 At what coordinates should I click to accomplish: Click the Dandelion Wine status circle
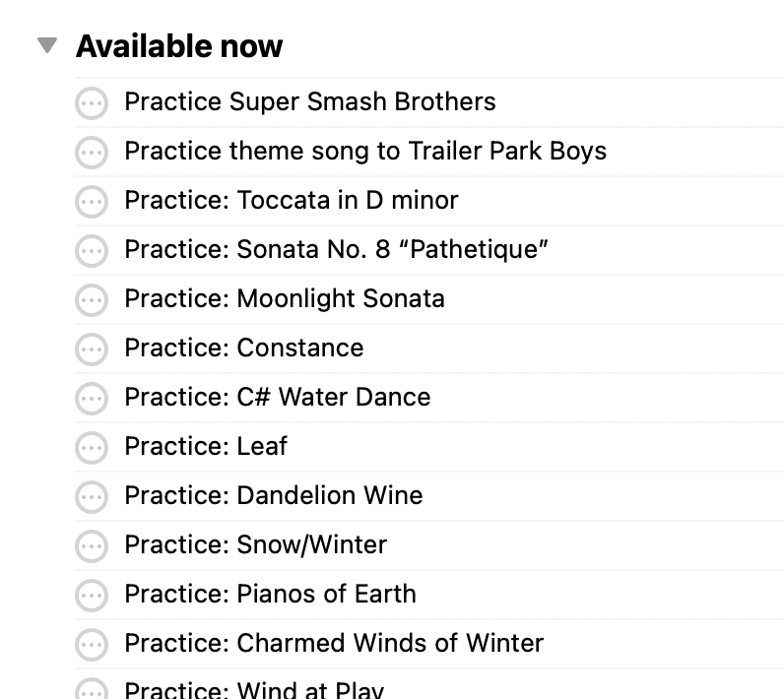pos(92,496)
